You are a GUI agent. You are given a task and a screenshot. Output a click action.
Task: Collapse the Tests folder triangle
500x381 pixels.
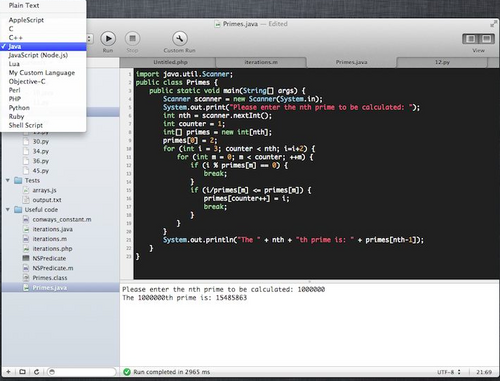(8, 180)
